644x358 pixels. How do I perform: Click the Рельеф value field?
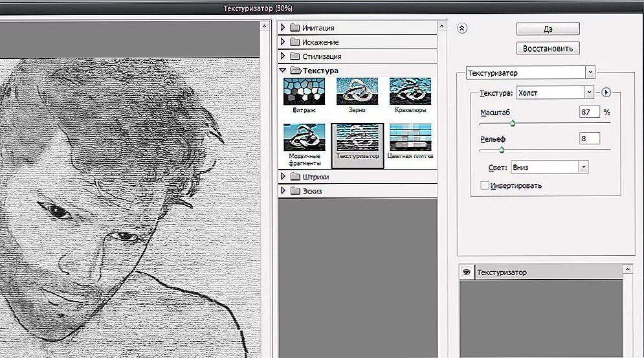click(x=590, y=139)
